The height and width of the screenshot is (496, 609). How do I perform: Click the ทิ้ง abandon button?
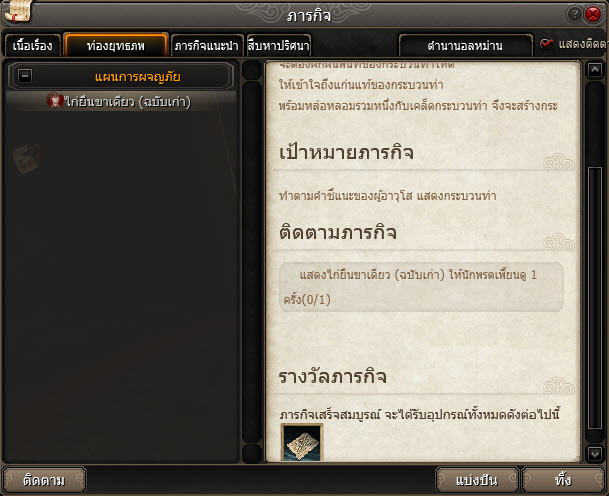tap(563, 480)
